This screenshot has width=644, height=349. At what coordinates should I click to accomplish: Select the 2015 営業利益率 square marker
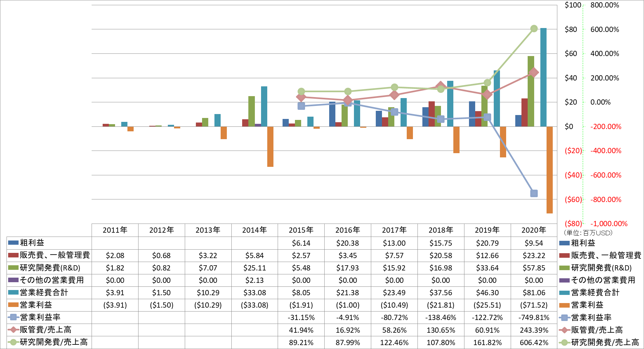click(x=301, y=106)
